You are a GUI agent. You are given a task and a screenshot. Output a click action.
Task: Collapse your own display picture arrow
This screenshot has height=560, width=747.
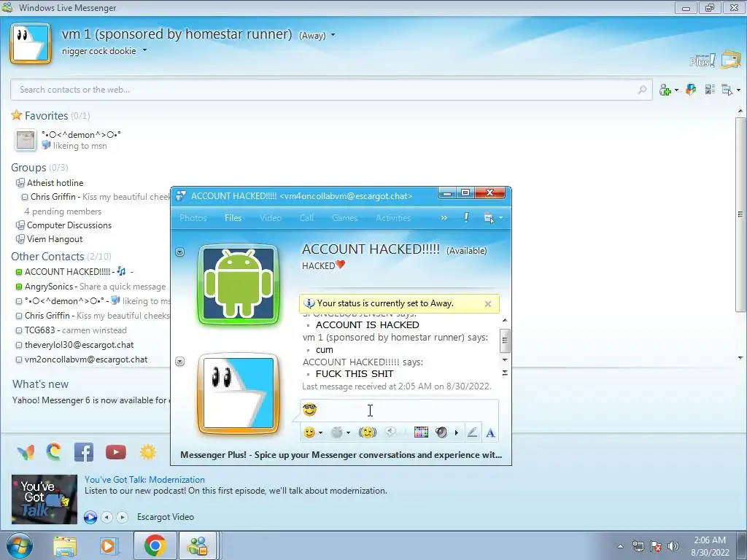pyautogui.click(x=180, y=362)
